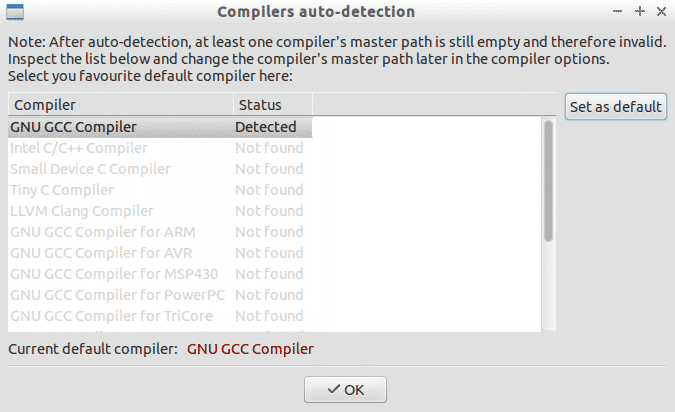
Task: Click the compiler list vertical scrollbar
Action: tap(548, 180)
